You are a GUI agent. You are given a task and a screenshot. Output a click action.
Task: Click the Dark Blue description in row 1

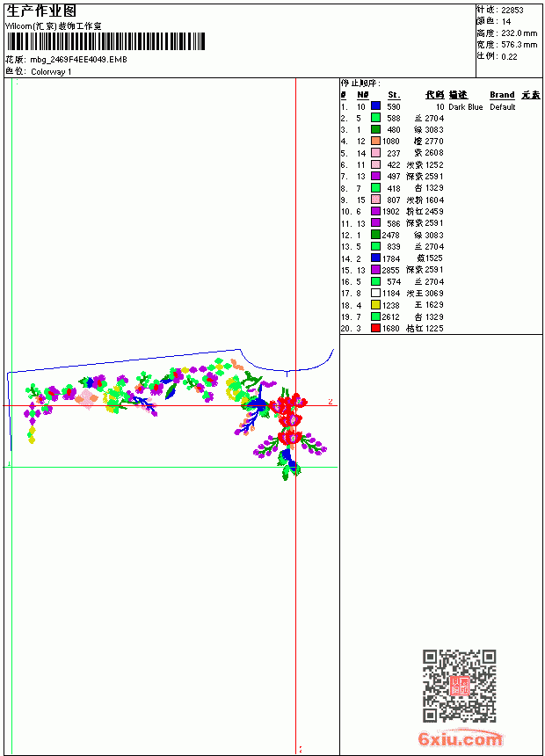465,107
